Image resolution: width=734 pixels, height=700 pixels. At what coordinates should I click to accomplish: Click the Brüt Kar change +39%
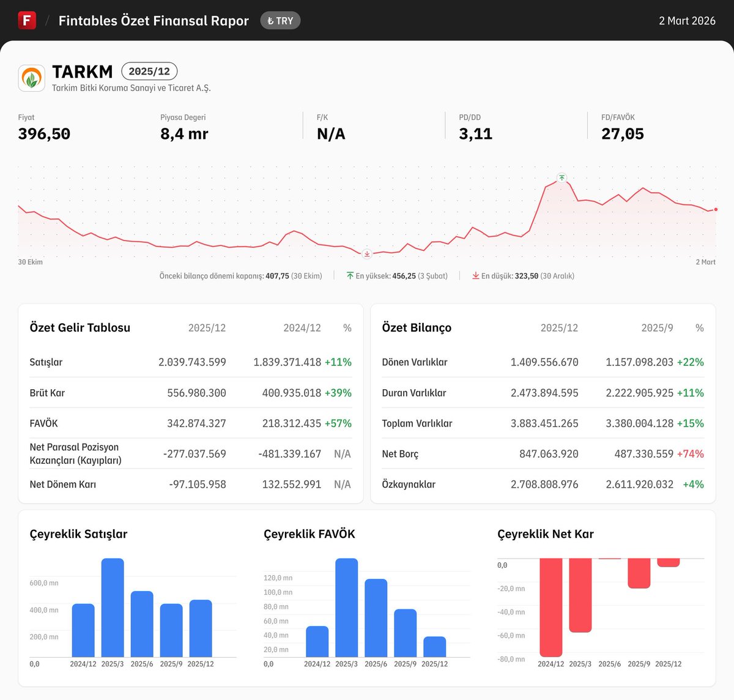338,393
